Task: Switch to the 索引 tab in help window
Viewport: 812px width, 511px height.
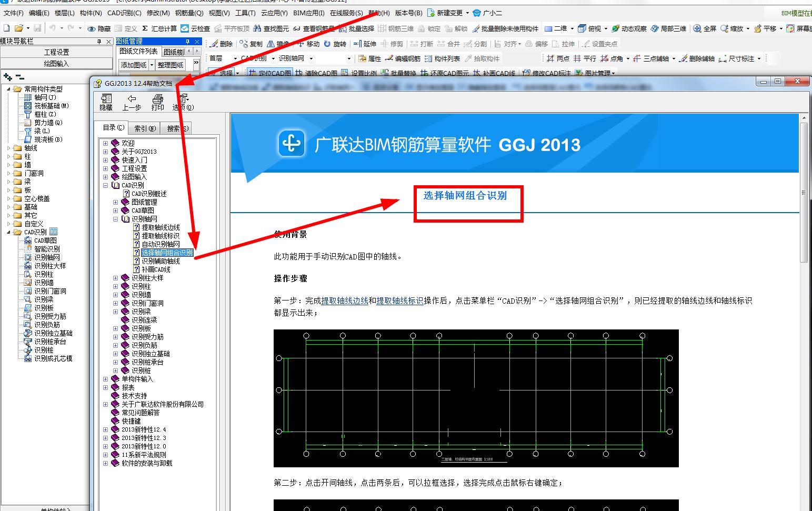Action: [145, 128]
